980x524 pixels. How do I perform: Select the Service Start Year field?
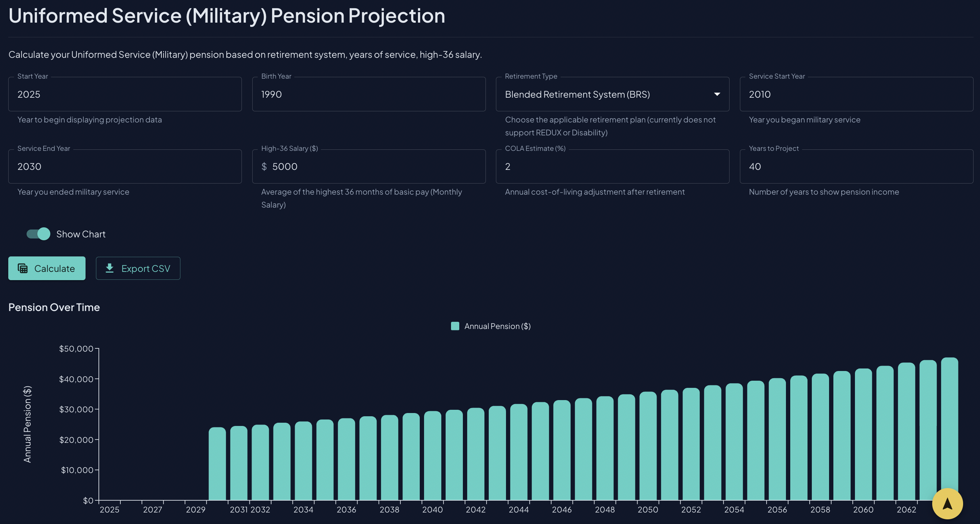tap(856, 94)
